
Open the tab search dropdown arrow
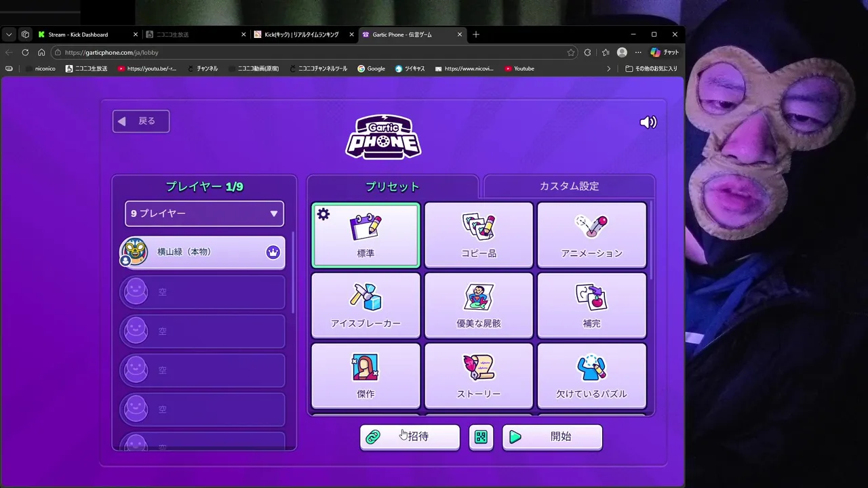[9, 35]
